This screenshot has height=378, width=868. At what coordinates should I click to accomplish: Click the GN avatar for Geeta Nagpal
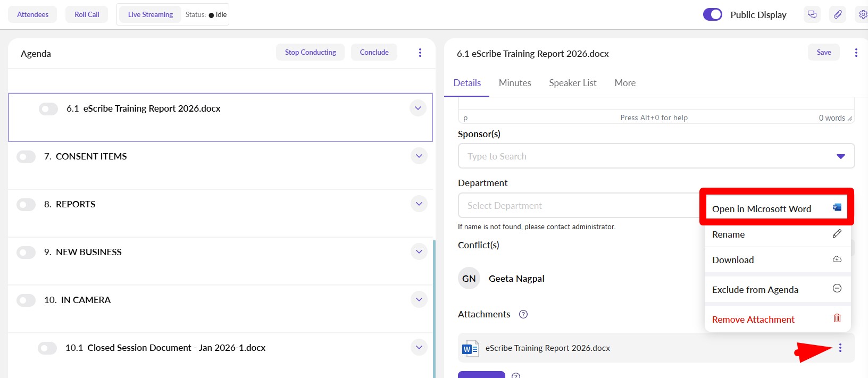coord(469,279)
